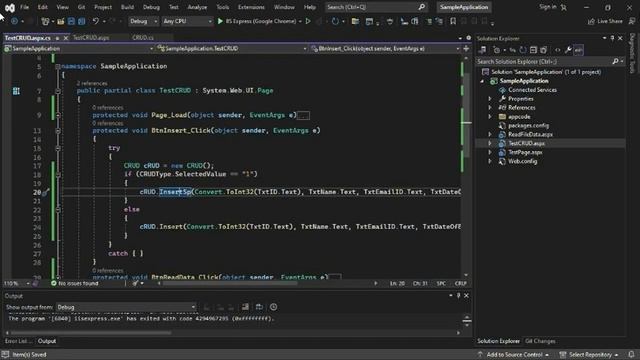Click the bookmark icon in the toolbar
Viewport: 640px width, 360px height.
(453, 21)
